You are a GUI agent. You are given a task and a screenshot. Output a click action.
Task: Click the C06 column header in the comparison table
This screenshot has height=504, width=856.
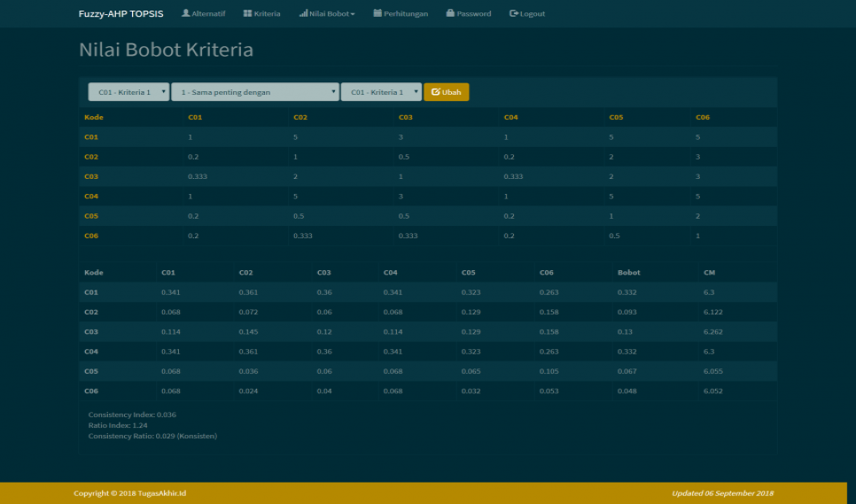703,117
